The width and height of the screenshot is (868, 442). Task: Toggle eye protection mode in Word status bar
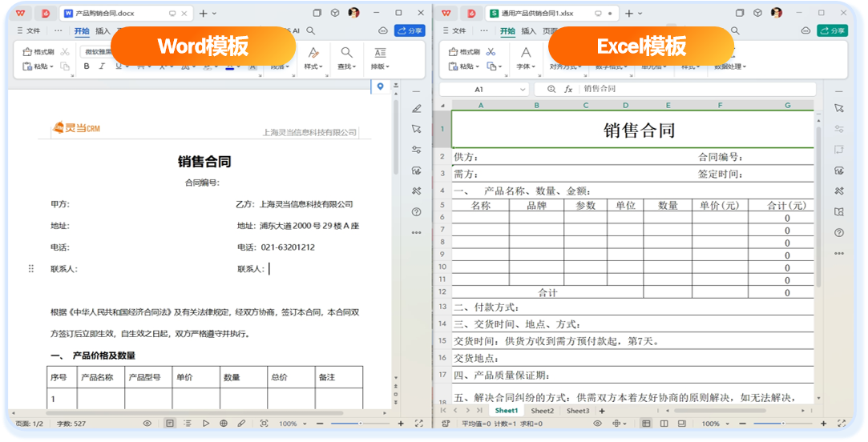click(x=147, y=424)
